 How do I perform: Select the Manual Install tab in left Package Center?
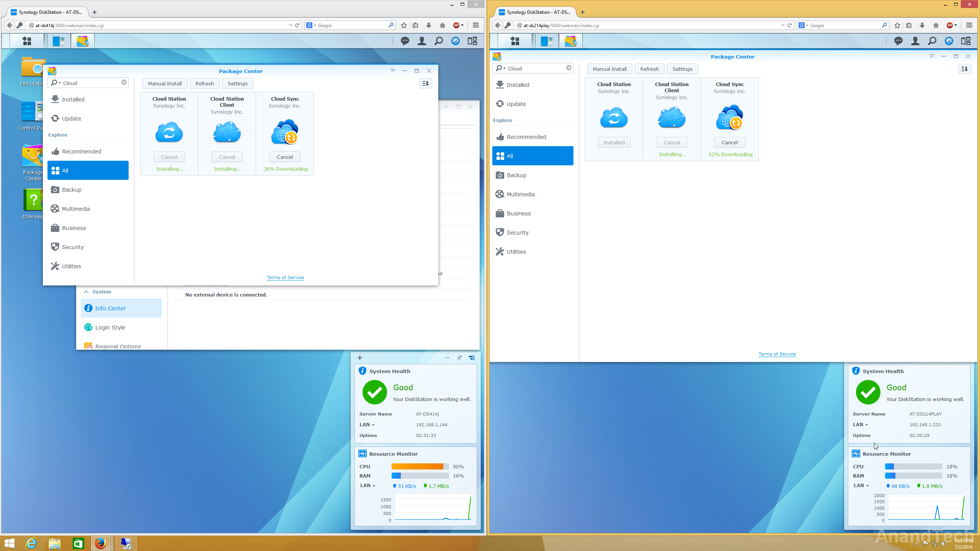point(164,83)
